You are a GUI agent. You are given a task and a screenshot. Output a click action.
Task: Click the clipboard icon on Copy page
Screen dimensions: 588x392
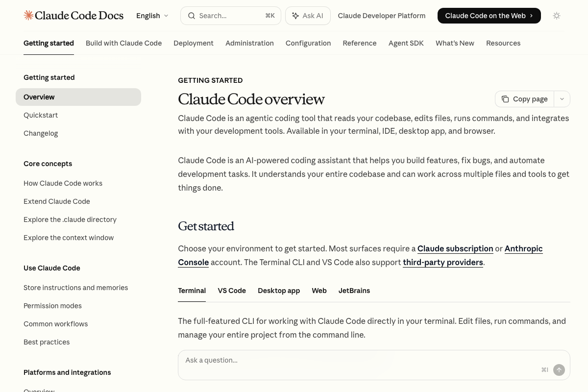click(505, 99)
